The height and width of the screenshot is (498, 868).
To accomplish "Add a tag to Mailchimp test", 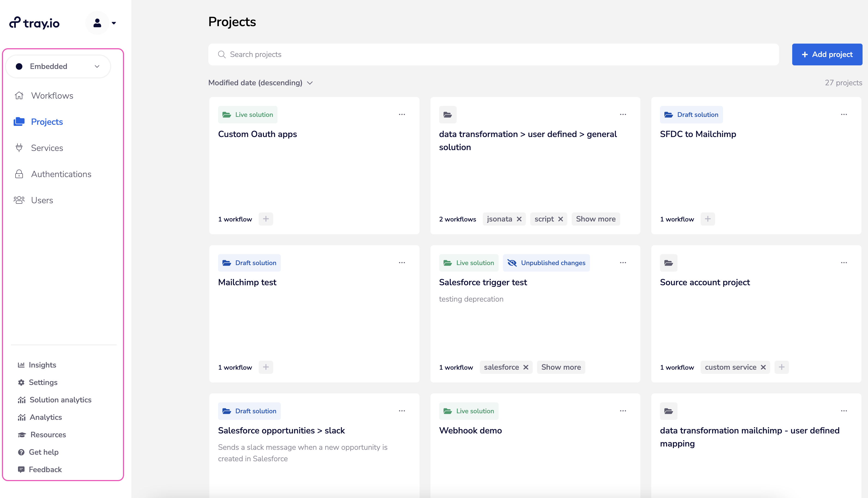I will tap(266, 367).
